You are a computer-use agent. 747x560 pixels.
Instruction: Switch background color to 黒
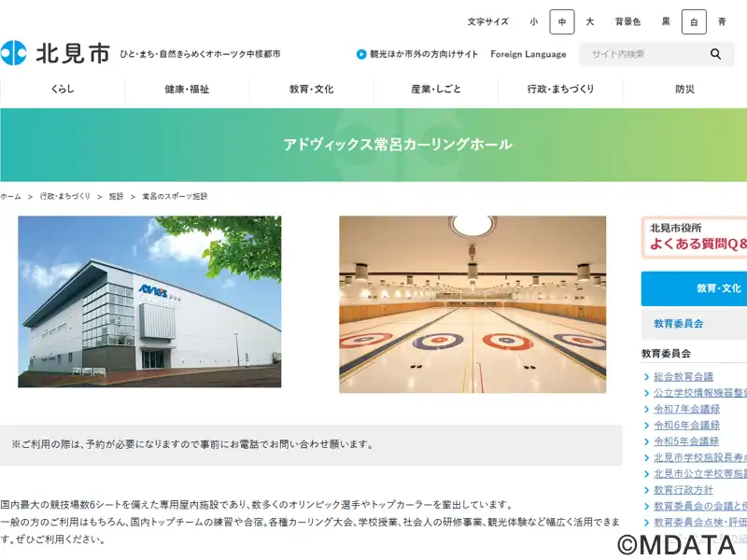pos(666,21)
